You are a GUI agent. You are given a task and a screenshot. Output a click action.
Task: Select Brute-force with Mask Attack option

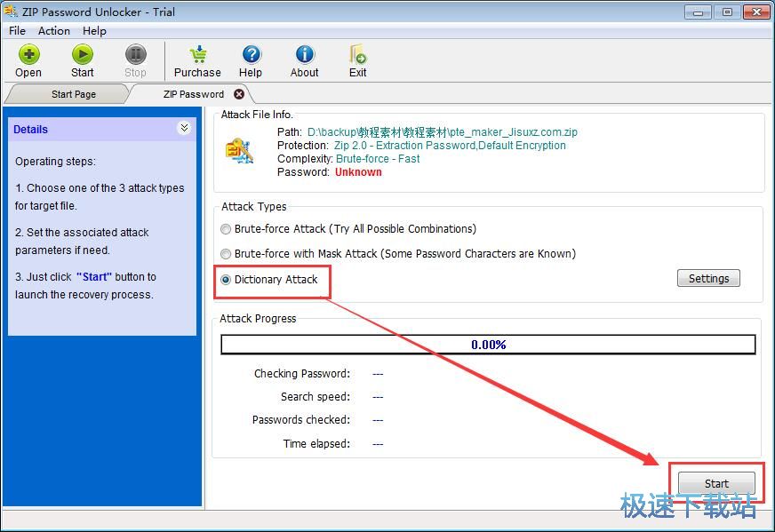pos(226,254)
